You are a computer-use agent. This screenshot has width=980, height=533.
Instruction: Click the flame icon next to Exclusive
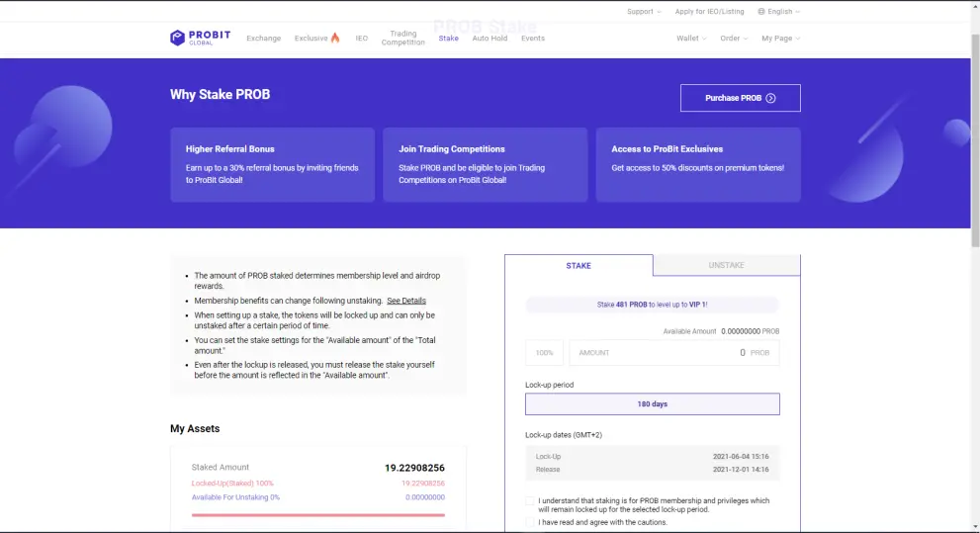point(335,38)
